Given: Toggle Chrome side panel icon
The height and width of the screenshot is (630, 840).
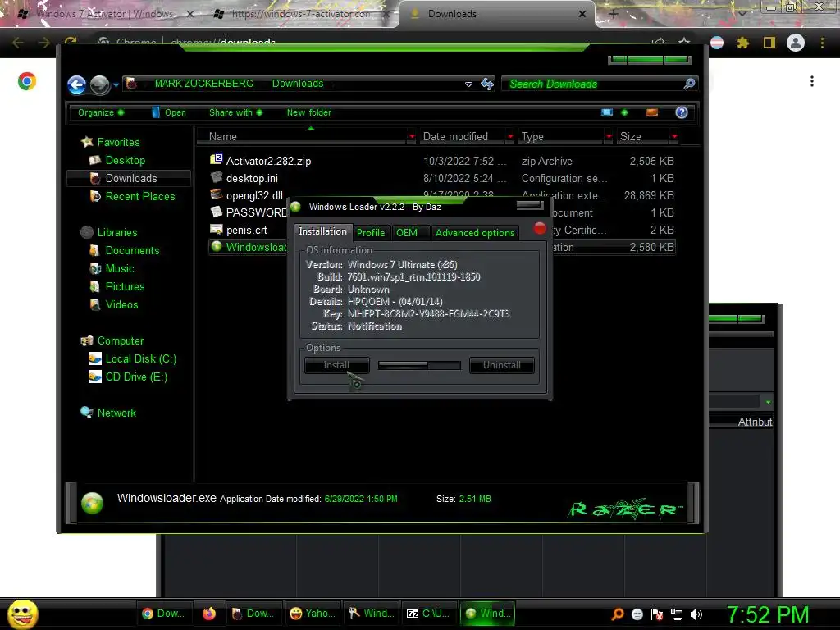Looking at the screenshot, I should coord(769,43).
